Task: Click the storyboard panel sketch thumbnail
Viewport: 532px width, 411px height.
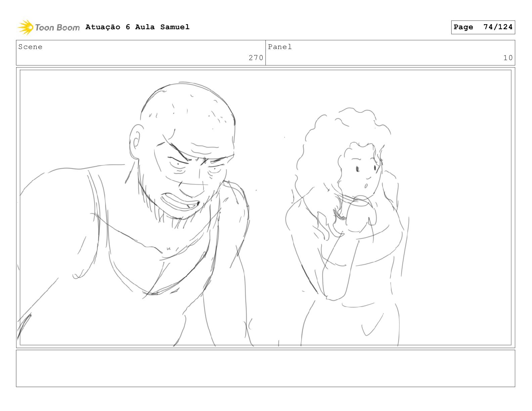Action: pos(265,208)
